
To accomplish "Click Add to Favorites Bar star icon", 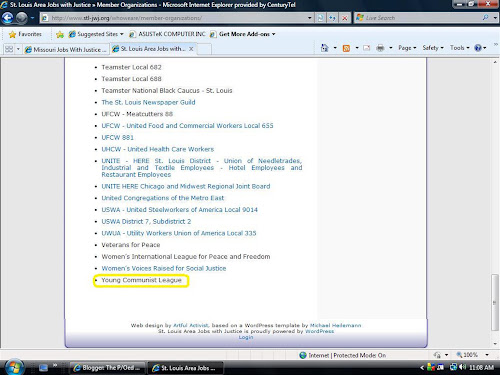I will point(60,34).
